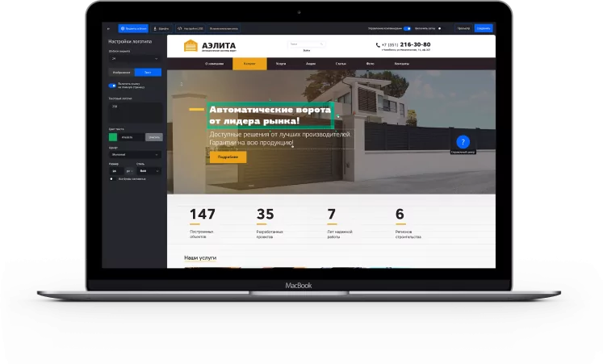
Task: Open the px unit dropdown
Action: point(130,171)
